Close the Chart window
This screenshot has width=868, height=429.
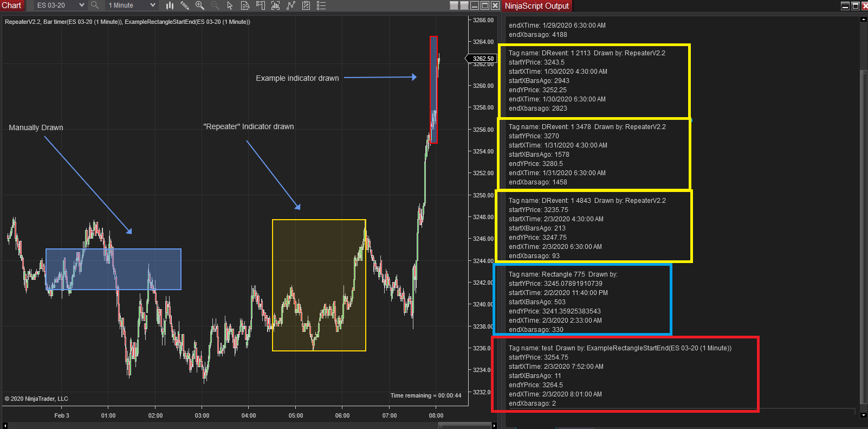(495, 5)
